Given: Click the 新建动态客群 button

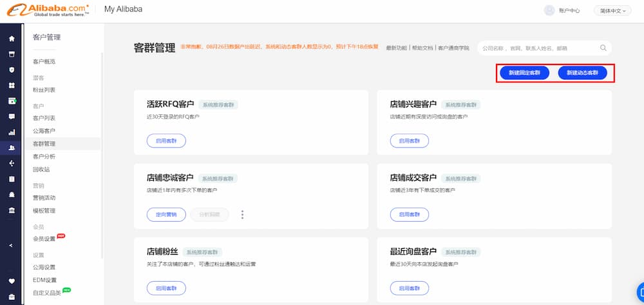Looking at the screenshot, I should click(582, 73).
